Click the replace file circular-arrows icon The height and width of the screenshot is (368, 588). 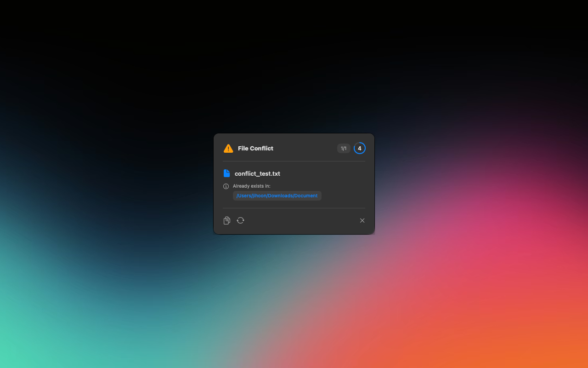[240, 220]
